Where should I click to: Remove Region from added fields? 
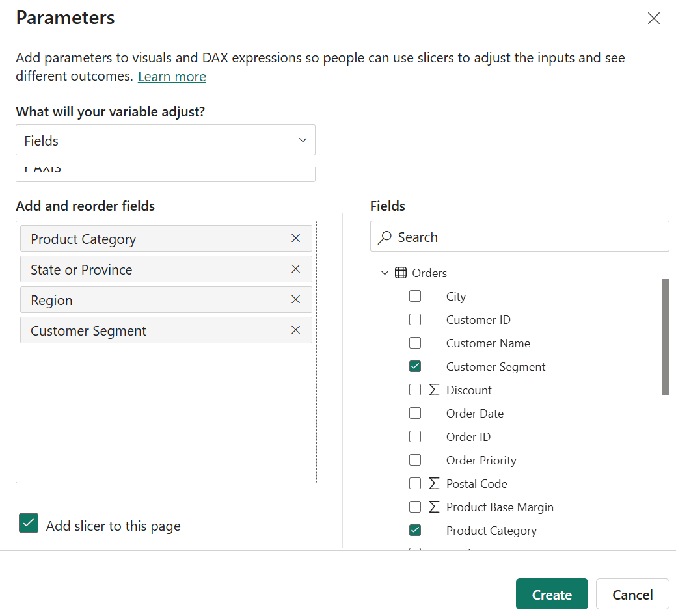coord(295,300)
